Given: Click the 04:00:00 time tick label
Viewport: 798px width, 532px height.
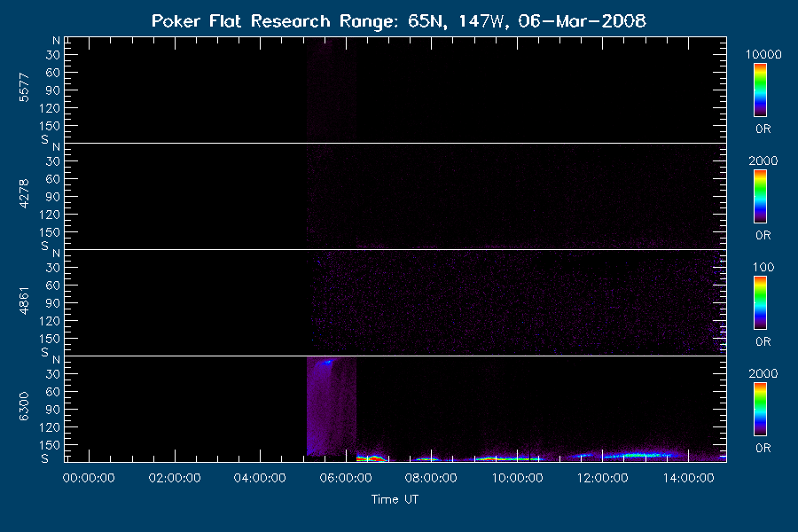Looking at the screenshot, I should [260, 478].
